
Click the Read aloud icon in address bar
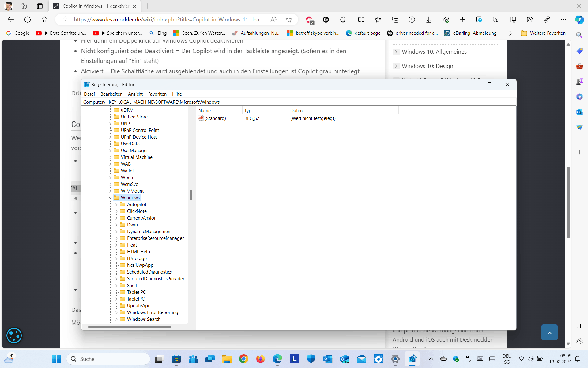(x=273, y=20)
